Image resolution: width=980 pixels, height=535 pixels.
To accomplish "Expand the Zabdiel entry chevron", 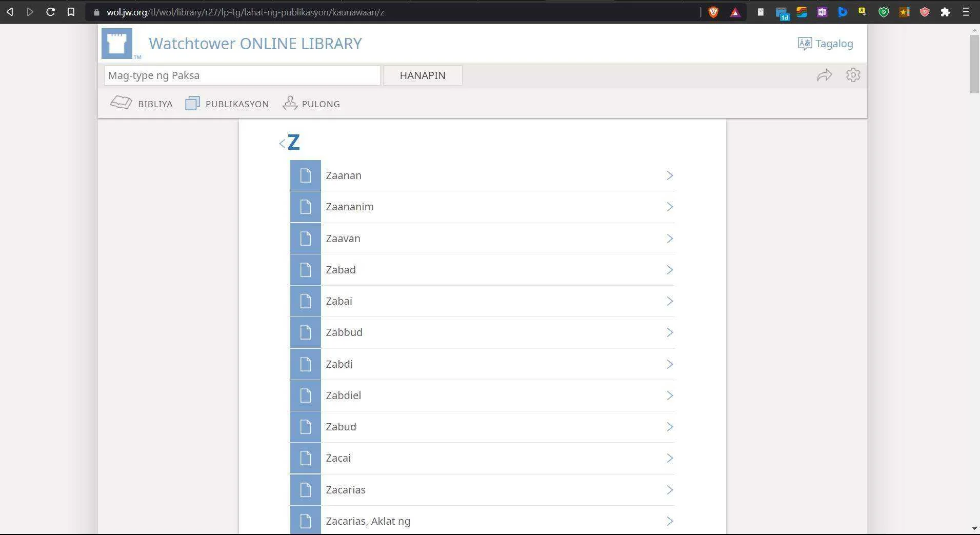I will [x=670, y=395].
